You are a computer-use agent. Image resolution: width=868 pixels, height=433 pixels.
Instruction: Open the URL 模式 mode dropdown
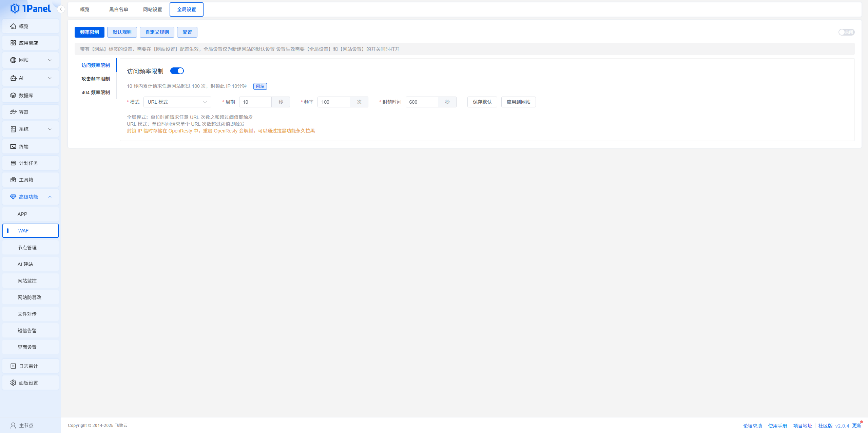(x=177, y=102)
